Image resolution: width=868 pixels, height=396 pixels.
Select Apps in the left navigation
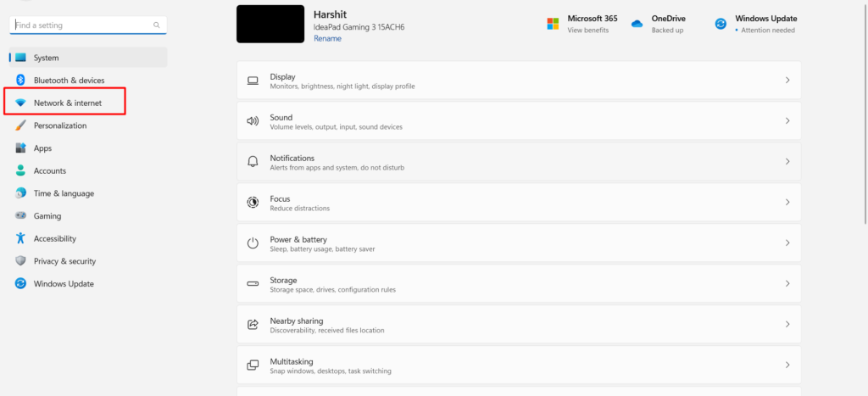[42, 148]
